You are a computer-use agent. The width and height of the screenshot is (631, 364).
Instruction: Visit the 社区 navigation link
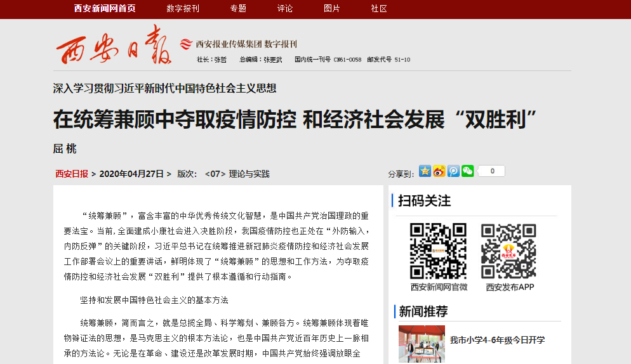tap(379, 8)
